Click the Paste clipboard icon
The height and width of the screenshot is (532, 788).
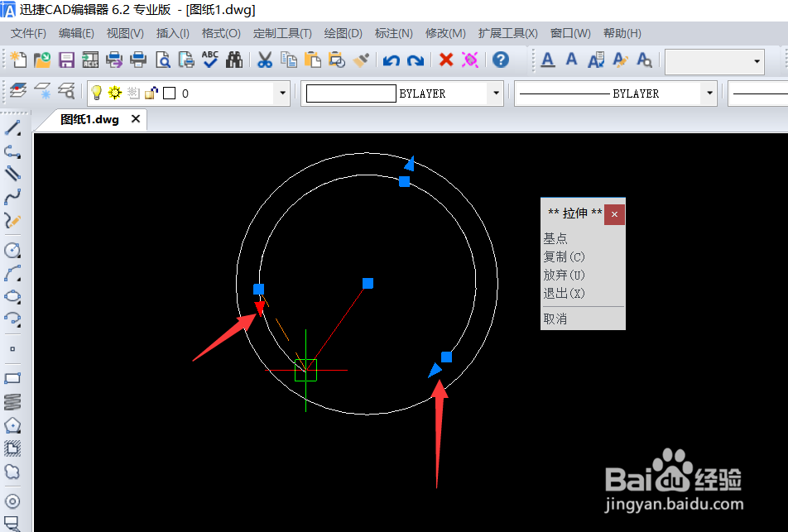click(313, 60)
